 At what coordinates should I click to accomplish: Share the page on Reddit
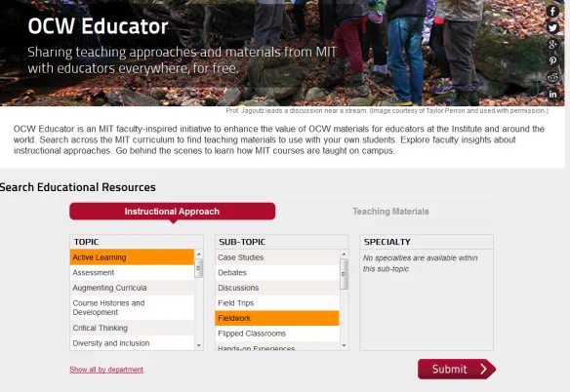coord(552,77)
